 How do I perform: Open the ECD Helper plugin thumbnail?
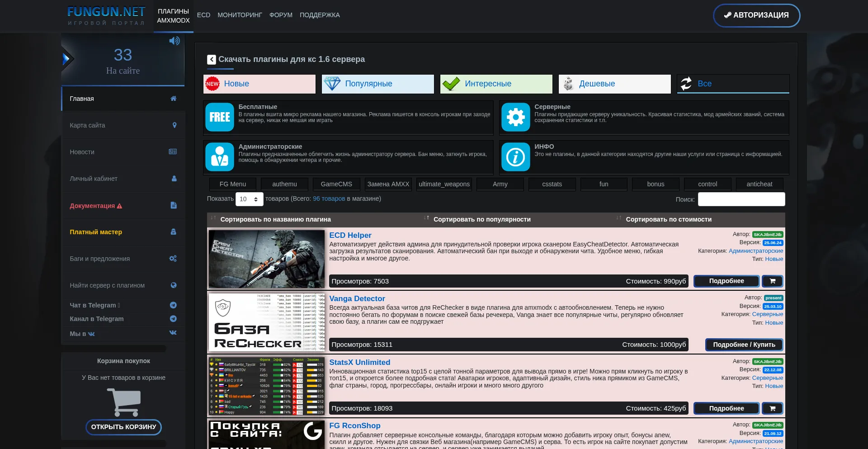coord(267,259)
